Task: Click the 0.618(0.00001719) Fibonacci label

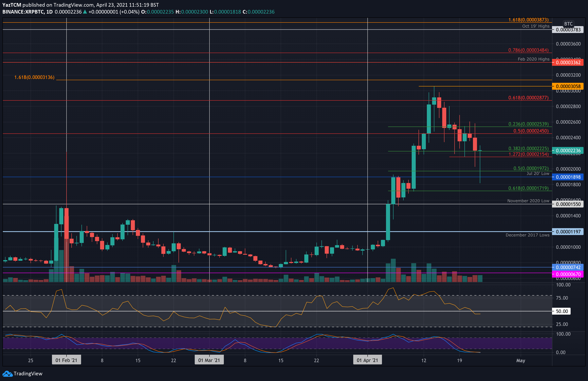Action: 528,188
